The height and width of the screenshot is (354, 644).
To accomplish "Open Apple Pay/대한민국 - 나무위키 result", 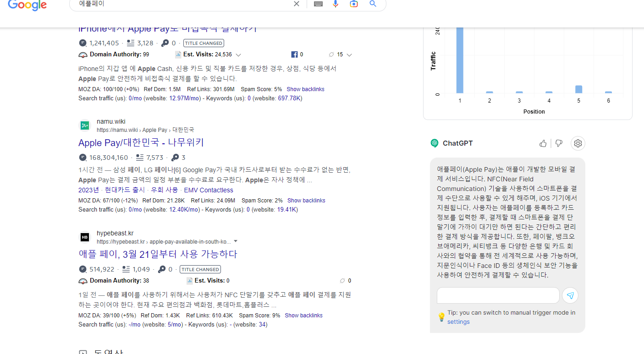I will tap(141, 142).
